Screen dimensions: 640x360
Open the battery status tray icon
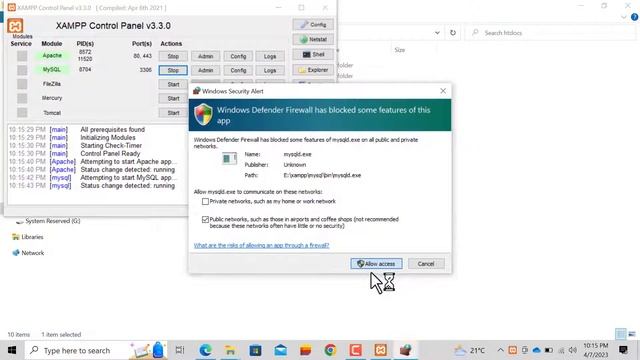click(x=549, y=350)
